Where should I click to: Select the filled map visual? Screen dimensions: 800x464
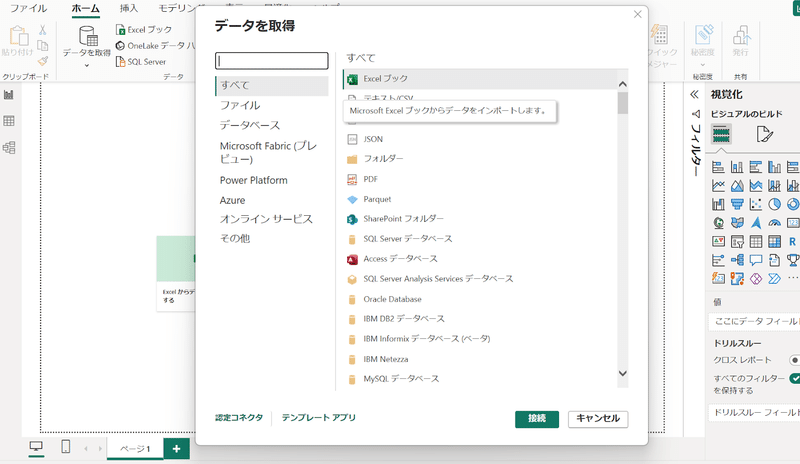(x=737, y=223)
